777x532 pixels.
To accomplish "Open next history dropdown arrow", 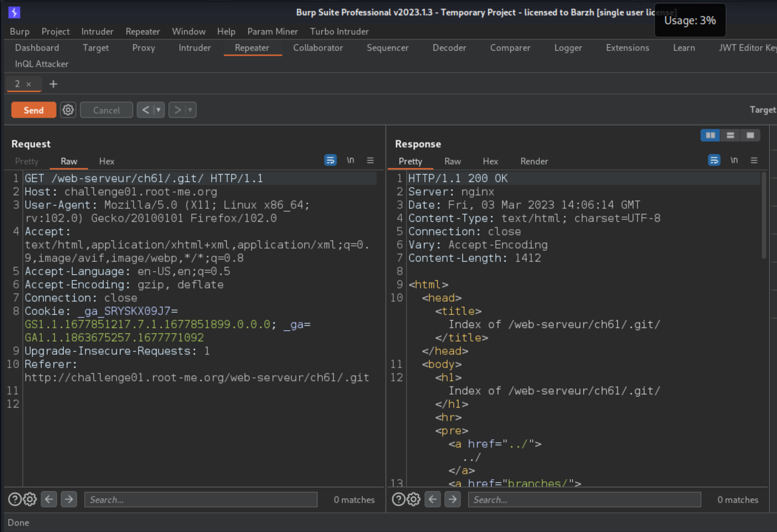I will [x=190, y=110].
